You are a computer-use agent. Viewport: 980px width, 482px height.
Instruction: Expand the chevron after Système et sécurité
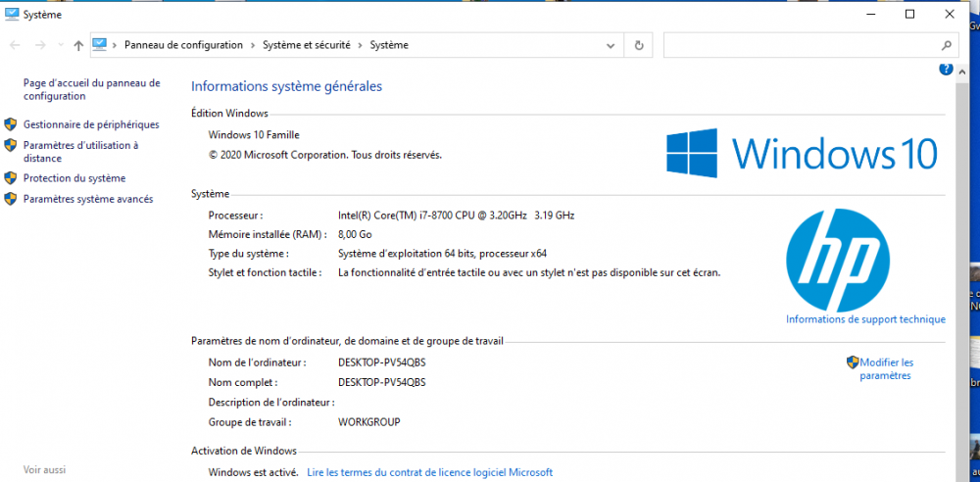(x=361, y=45)
